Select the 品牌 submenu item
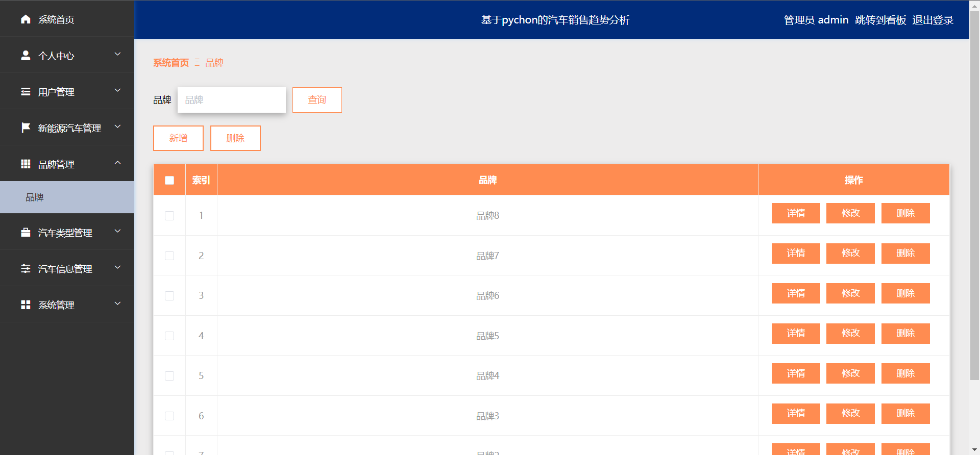The image size is (980, 455). [x=67, y=197]
